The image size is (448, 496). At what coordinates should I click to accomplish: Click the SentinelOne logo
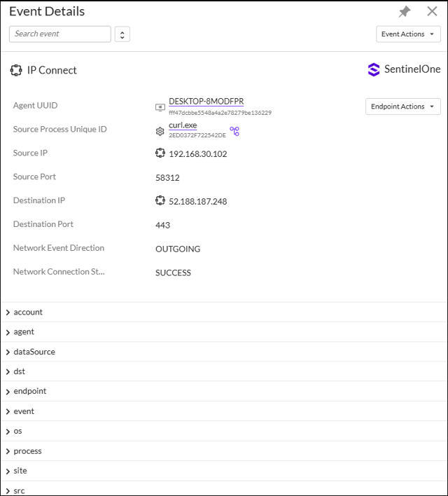pos(404,69)
